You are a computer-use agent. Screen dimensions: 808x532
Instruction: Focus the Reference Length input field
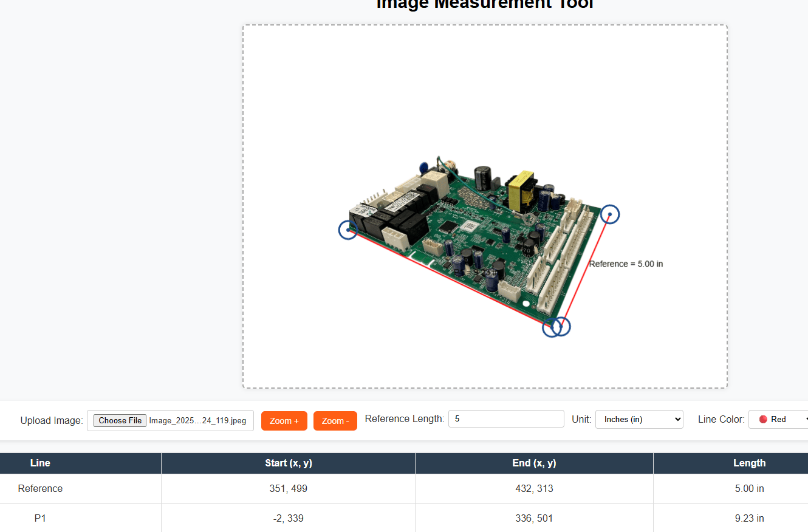coord(505,419)
